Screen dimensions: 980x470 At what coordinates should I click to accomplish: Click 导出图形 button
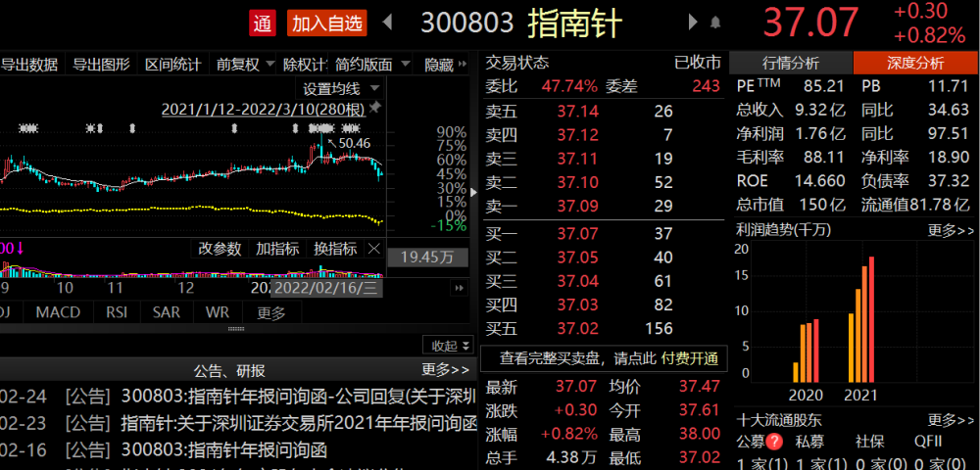(x=101, y=65)
